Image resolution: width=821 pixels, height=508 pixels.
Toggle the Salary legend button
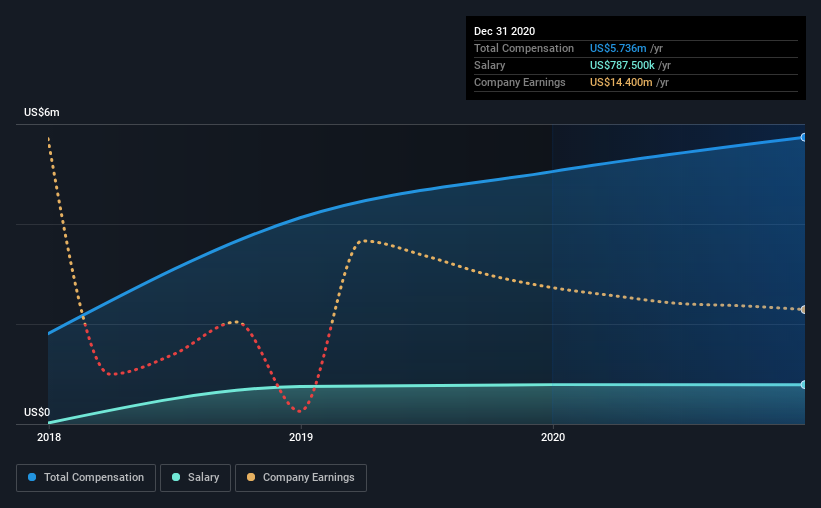point(195,478)
